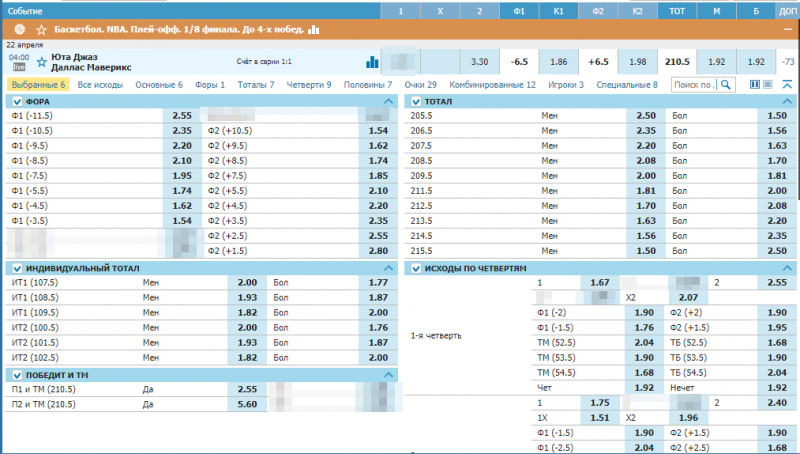Viewport: 800px width, 454px height.
Task: Collapse the ИСХОДЫ ПО ЧЕТВЕРТЯМ section
Action: (x=786, y=269)
